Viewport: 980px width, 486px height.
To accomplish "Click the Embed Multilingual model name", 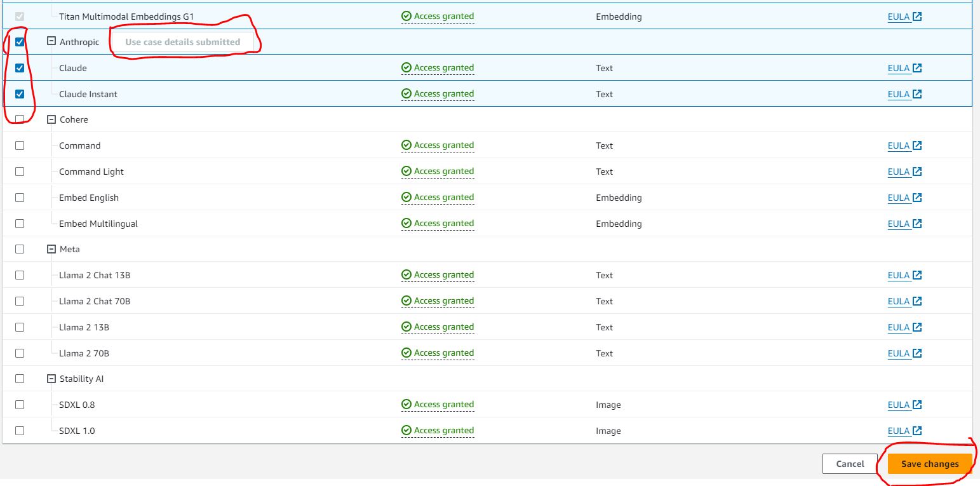I will click(98, 224).
